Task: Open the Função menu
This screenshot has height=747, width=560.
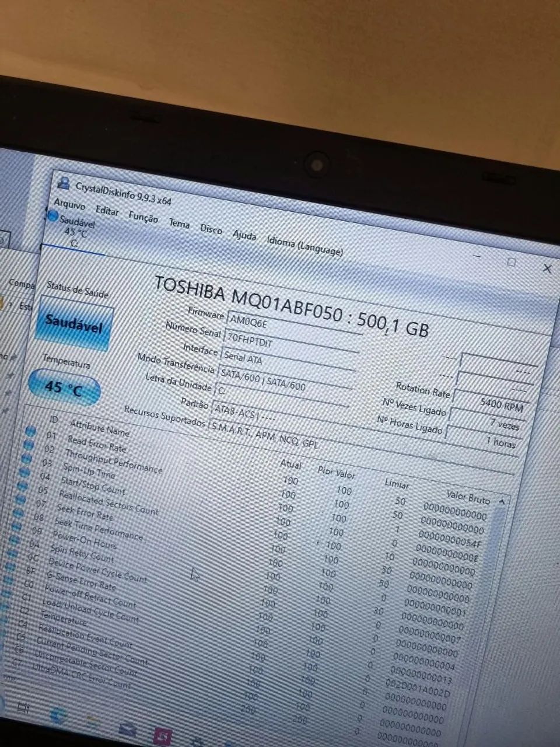Action: tap(143, 217)
